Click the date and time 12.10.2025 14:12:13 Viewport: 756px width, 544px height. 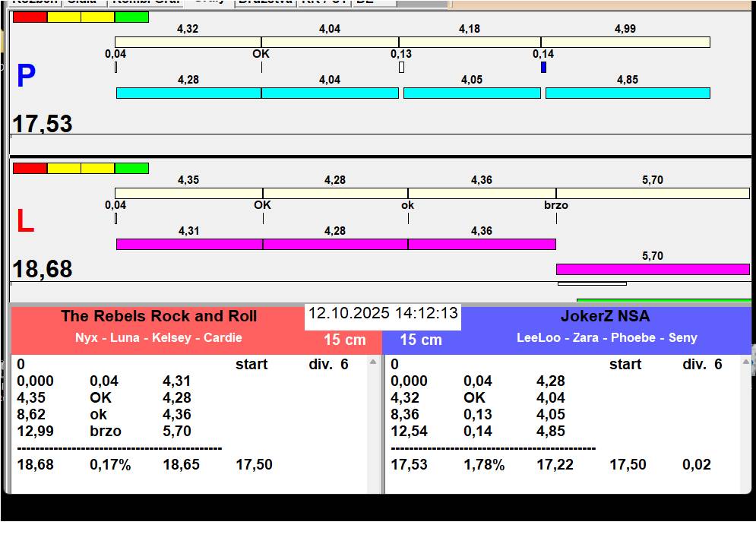coord(383,314)
